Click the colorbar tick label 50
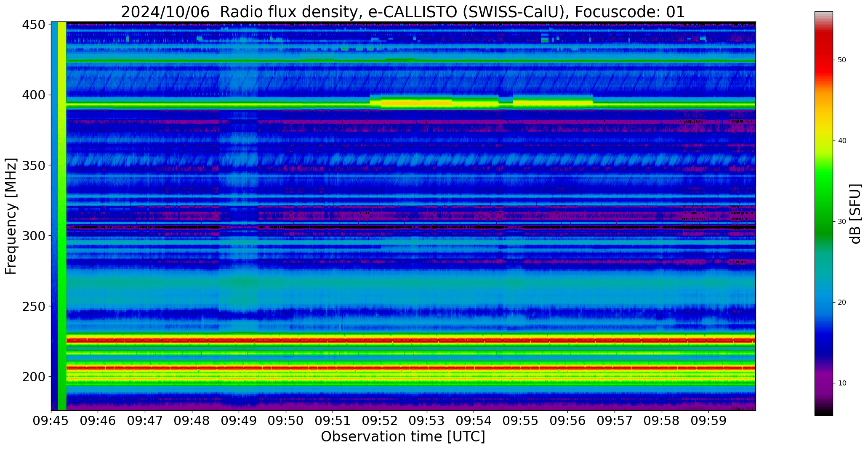Viewport: 868px width, 449px height. click(842, 60)
